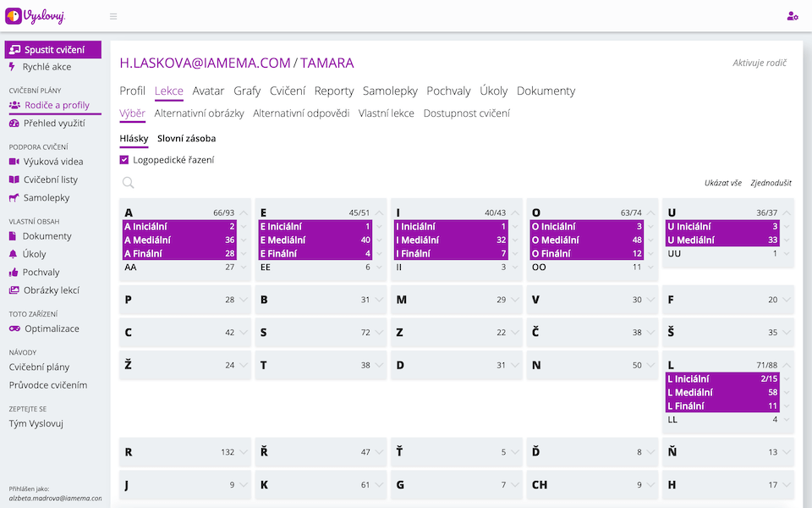Open the Alternativní obrázky sub-tab
812x508 pixels.
[x=199, y=113]
